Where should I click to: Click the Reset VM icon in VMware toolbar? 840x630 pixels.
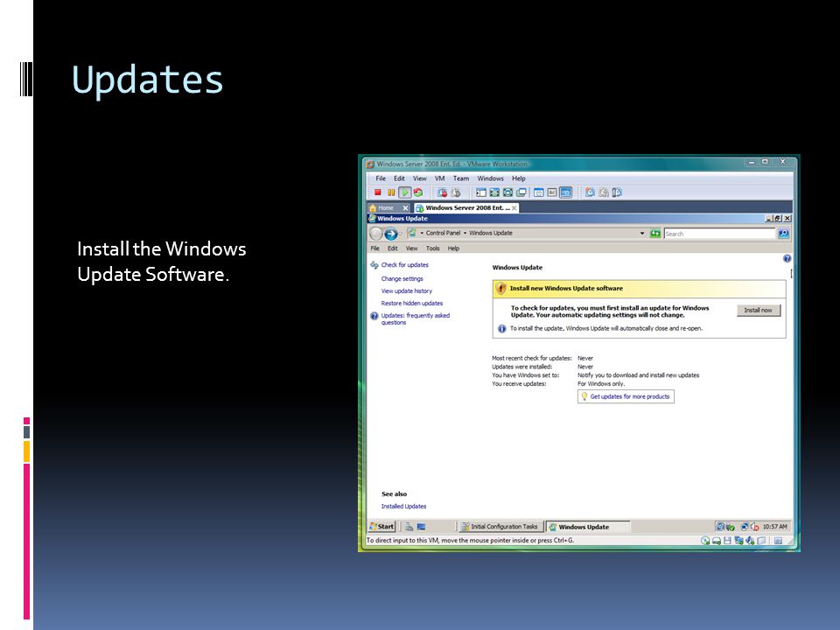pyautogui.click(x=418, y=192)
